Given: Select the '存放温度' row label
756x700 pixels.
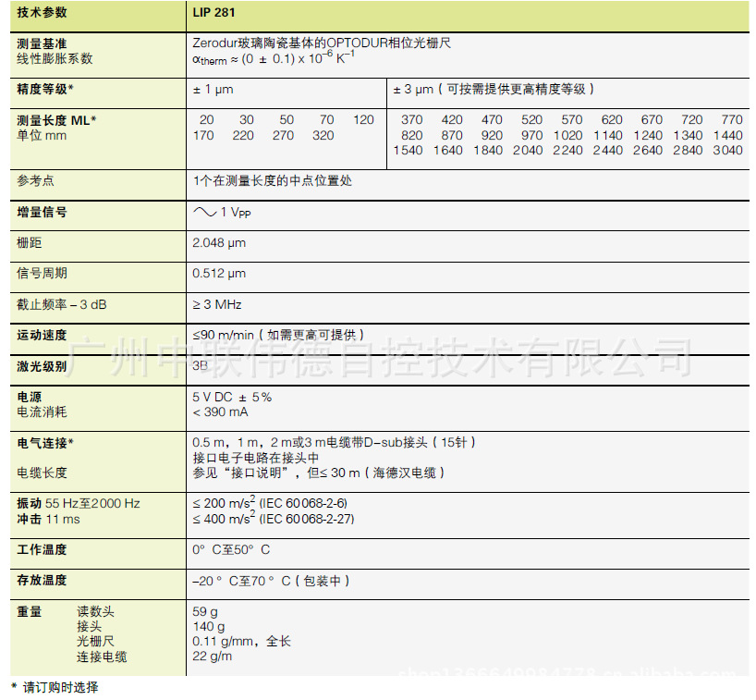Looking at the screenshot, I should (x=42, y=580).
